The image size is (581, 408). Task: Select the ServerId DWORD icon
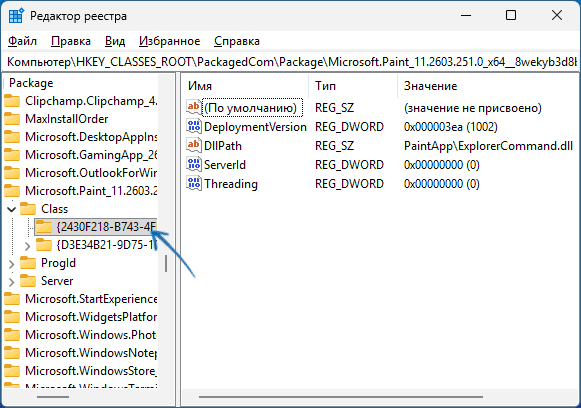point(194,165)
